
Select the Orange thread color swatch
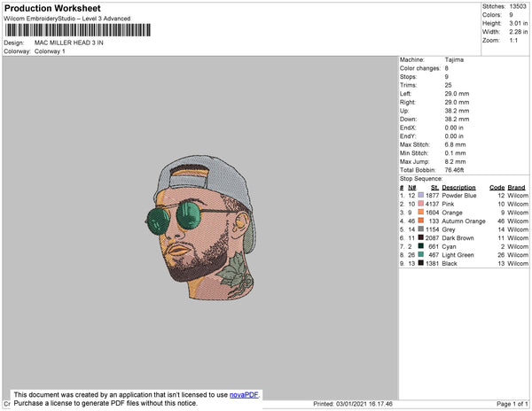(420, 212)
